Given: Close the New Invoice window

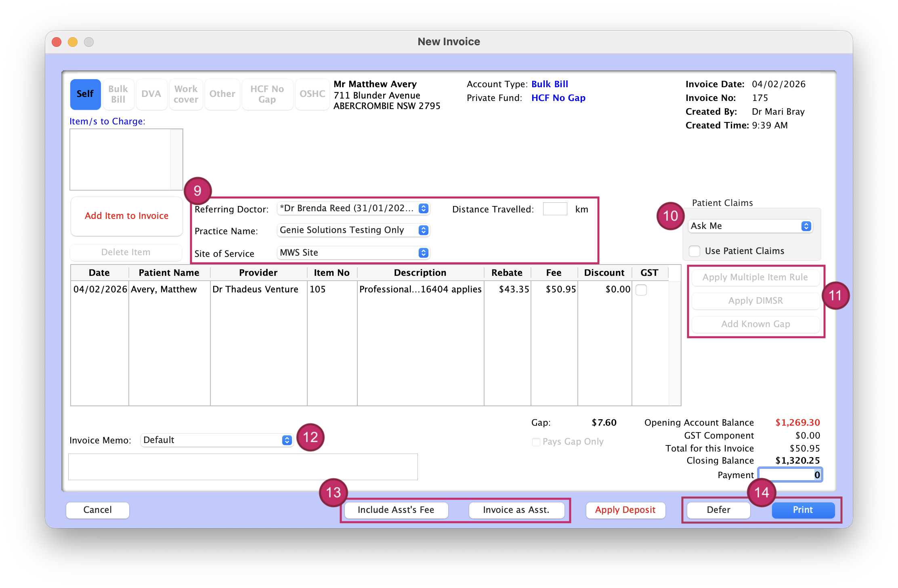Looking at the screenshot, I should pos(57,42).
